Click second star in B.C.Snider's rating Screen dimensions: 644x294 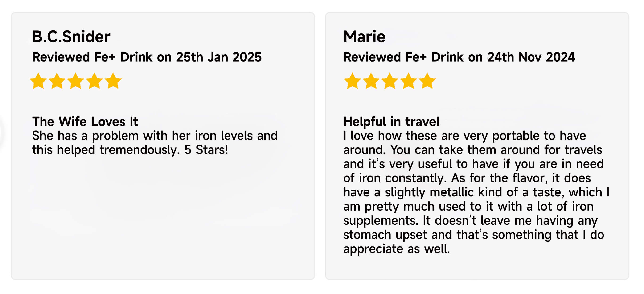pyautogui.click(x=57, y=81)
